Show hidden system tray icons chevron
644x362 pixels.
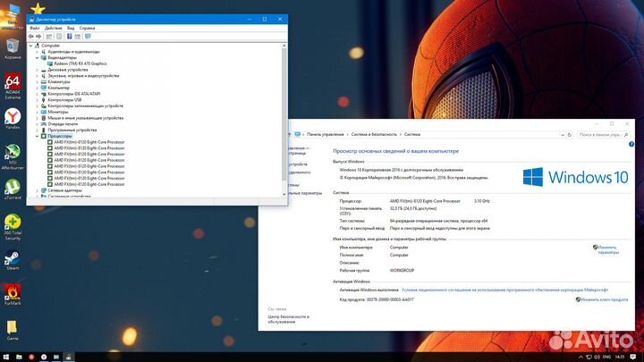click(580, 357)
